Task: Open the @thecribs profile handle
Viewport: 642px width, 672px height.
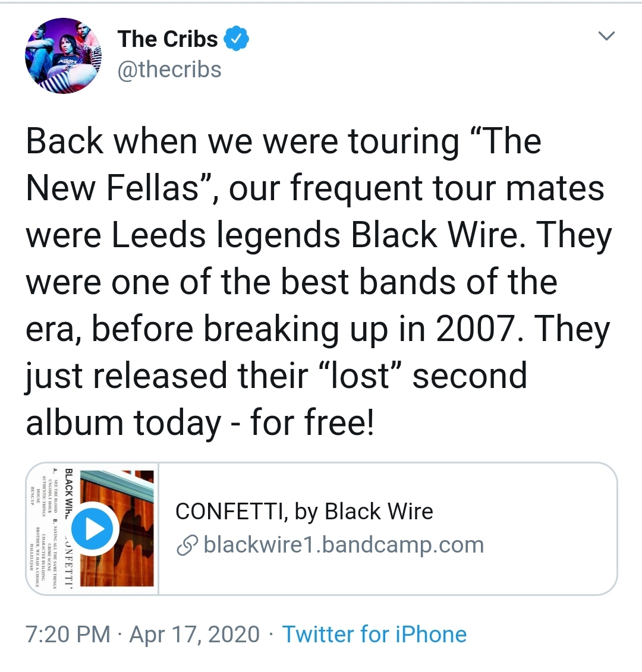Action: (171, 69)
